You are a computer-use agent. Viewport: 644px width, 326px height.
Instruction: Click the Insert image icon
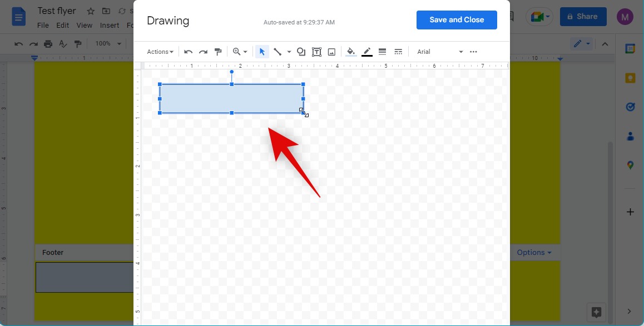[331, 52]
